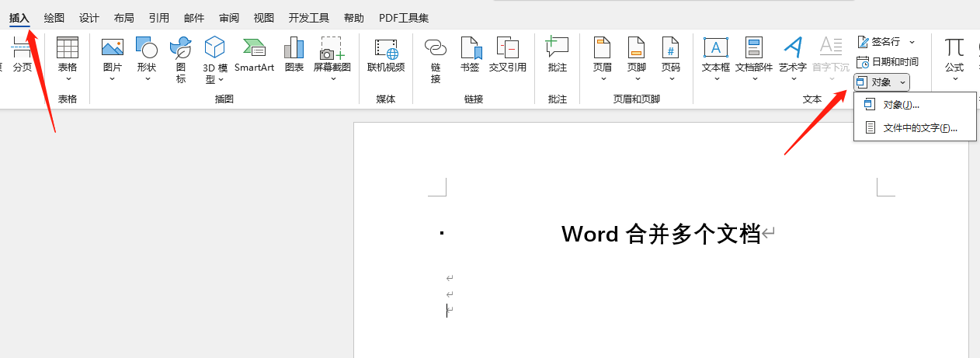
Task: Expand the arrow under 3D 模型
Action: click(221, 79)
